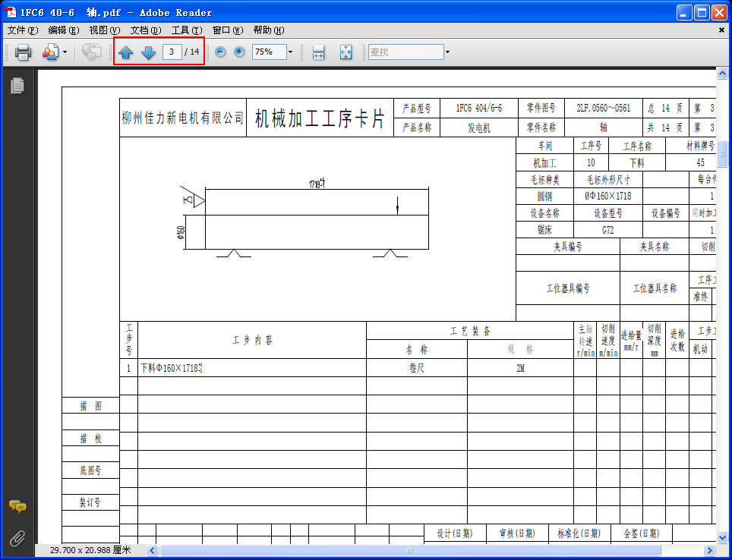
Task: Click blank dimension ØΦ160×1718
Action: [607, 196]
